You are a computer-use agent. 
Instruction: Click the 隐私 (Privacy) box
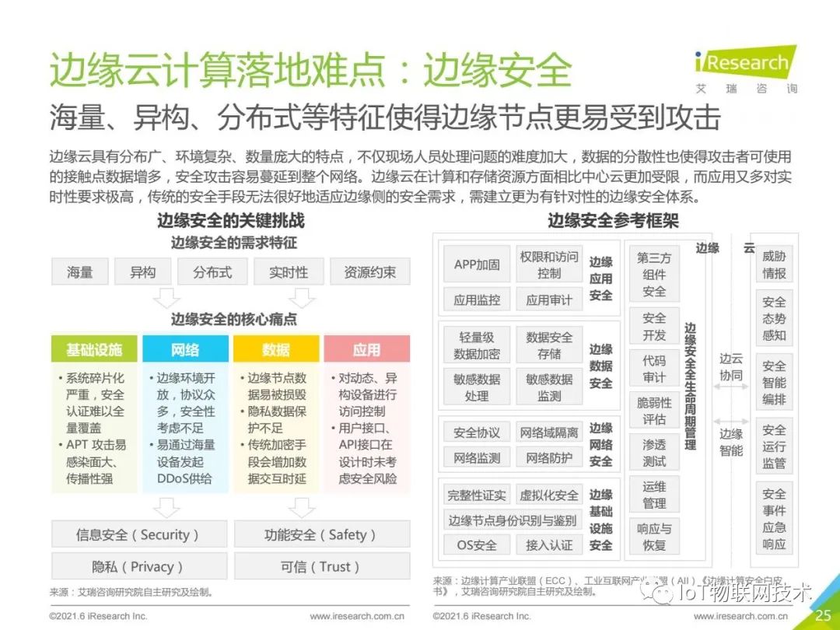point(138,566)
